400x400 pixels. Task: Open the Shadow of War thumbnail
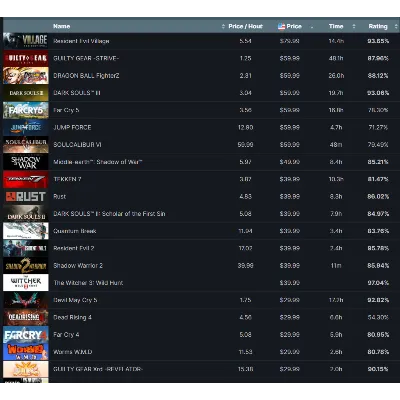[26, 162]
